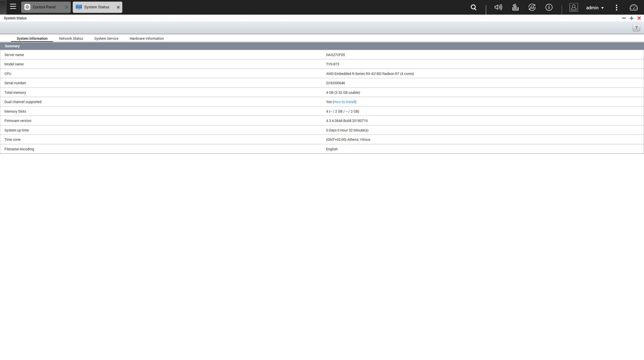Click the Control Panel gear icon
Image resolution: width=644 pixels, height=360 pixels.
click(28, 7)
